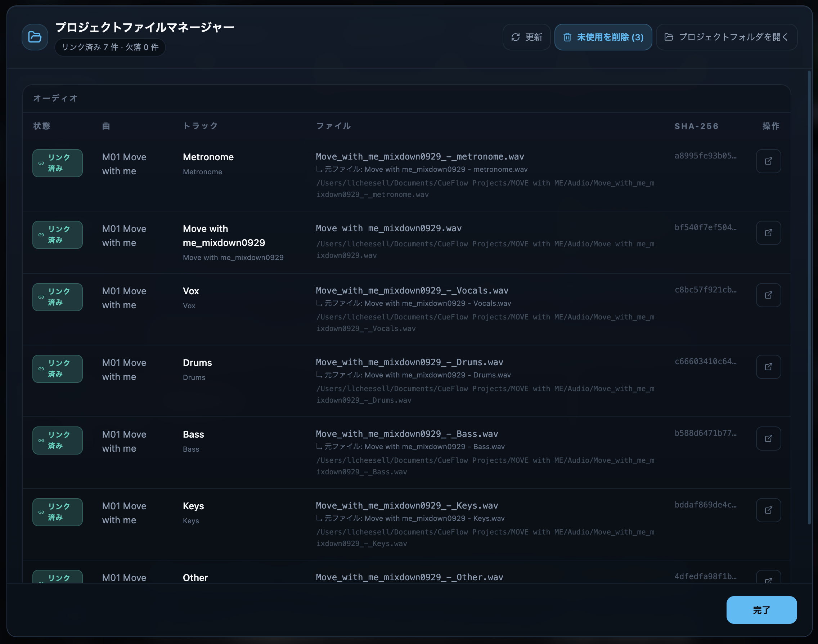Select the Bass track name

pos(193,434)
